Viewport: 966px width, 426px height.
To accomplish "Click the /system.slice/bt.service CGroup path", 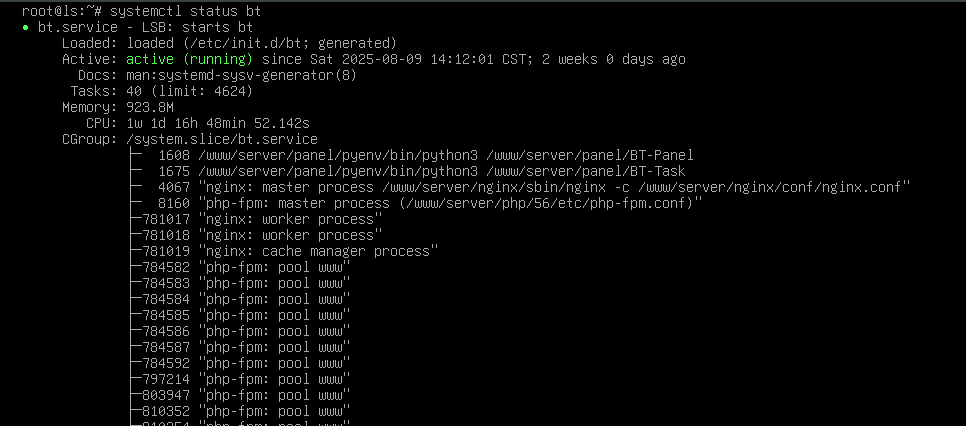I will 222,139.
